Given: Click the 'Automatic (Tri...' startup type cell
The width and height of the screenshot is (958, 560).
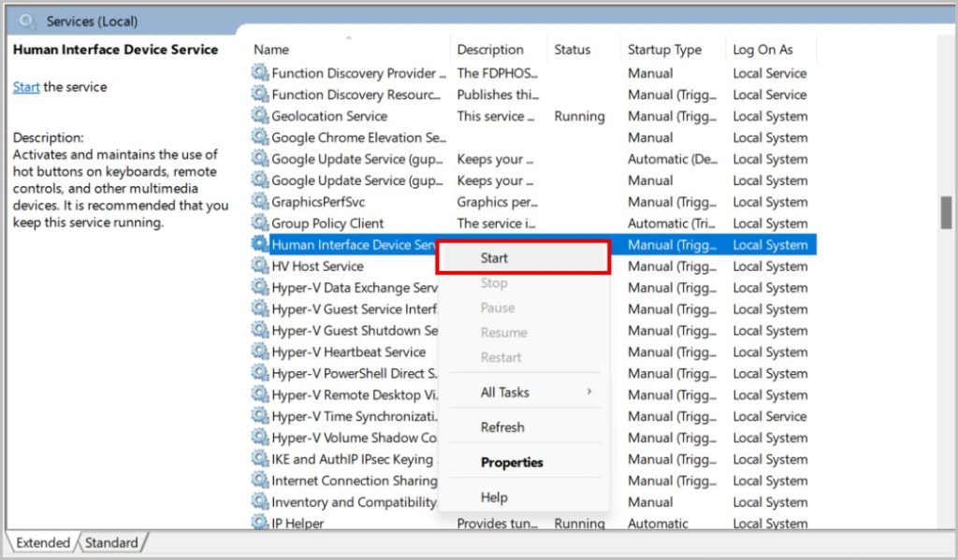Looking at the screenshot, I should point(672,223).
